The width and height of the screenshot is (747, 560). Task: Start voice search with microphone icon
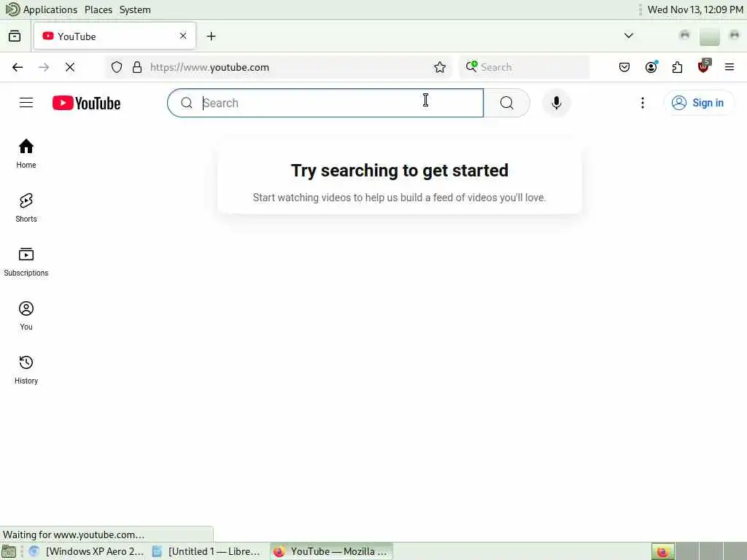(556, 103)
